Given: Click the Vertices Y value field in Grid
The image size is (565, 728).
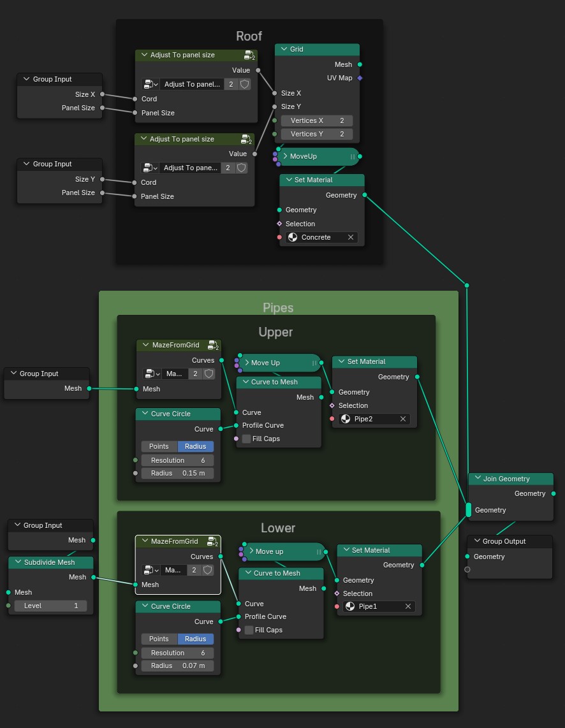Looking at the screenshot, I should (x=317, y=134).
